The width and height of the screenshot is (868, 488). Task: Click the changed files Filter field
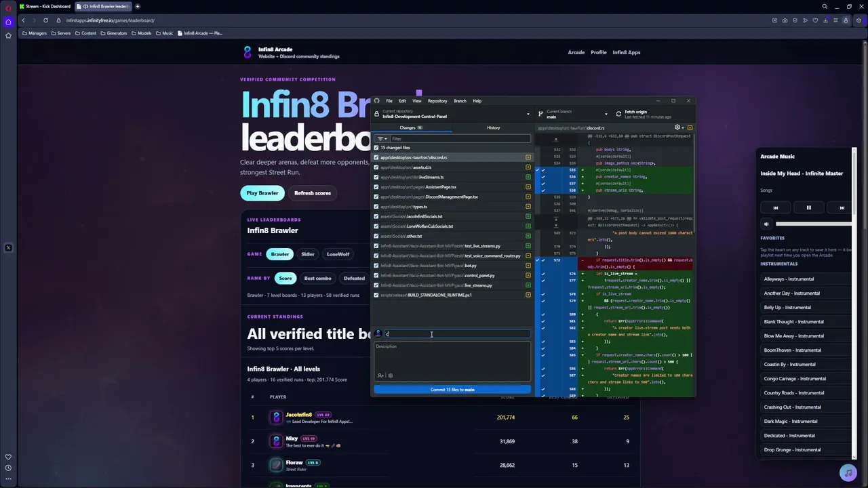click(460, 139)
